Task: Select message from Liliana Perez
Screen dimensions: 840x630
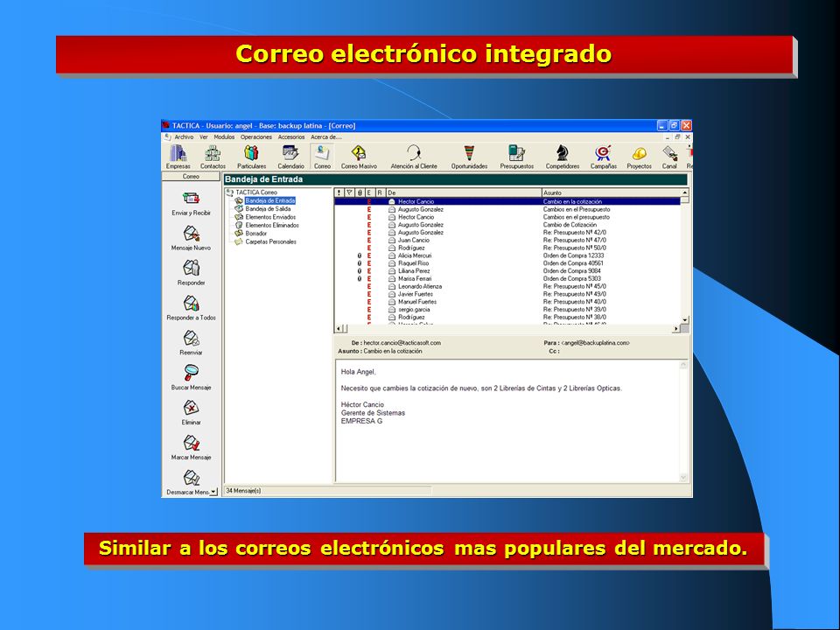Action: (x=507, y=271)
